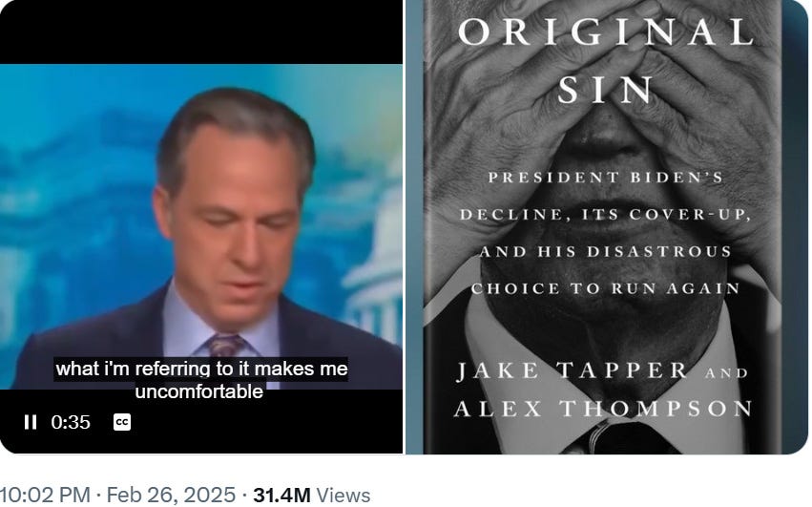The image size is (812, 507).
Task: Click 'Choice to Run Again' subtitle line
Action: click(x=606, y=288)
